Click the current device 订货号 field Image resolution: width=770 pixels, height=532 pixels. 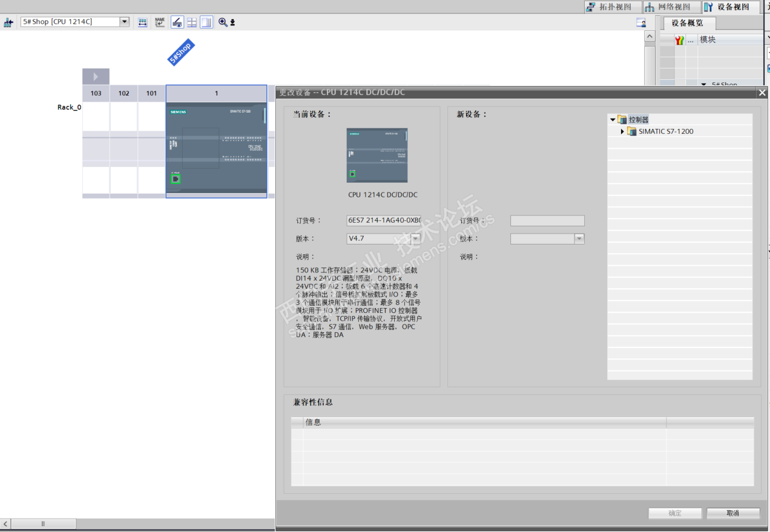coord(383,221)
